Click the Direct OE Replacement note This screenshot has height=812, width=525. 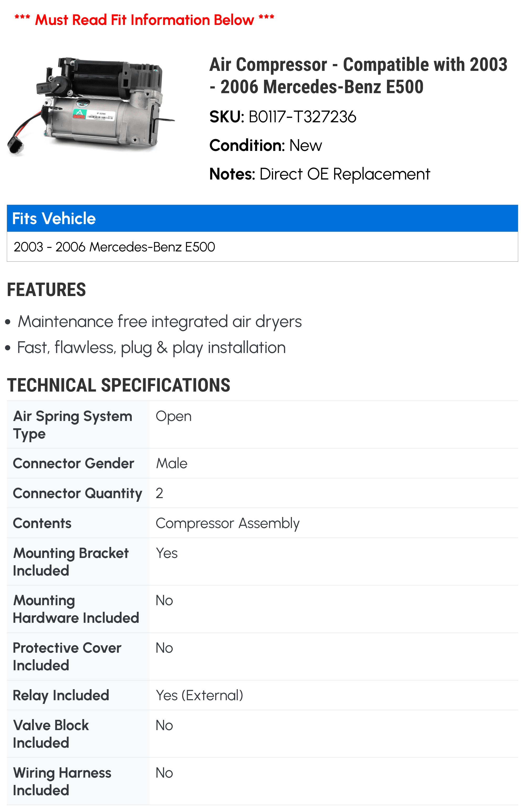[344, 174]
